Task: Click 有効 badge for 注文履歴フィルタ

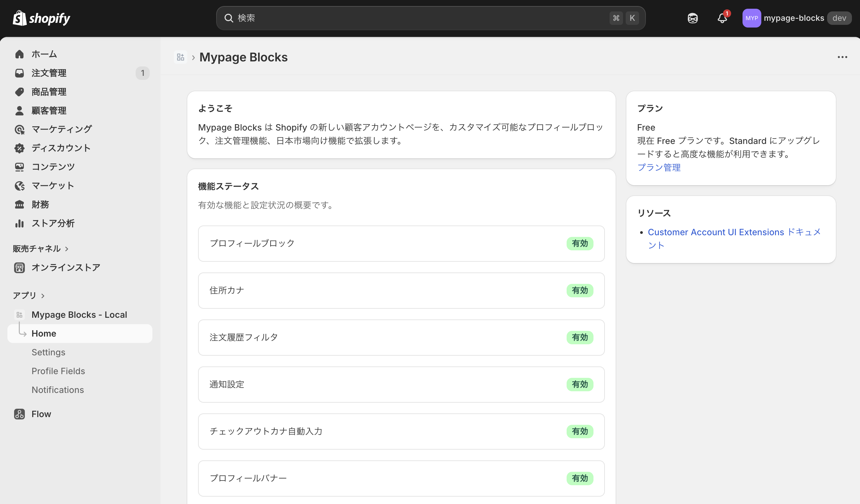Action: pyautogui.click(x=580, y=338)
